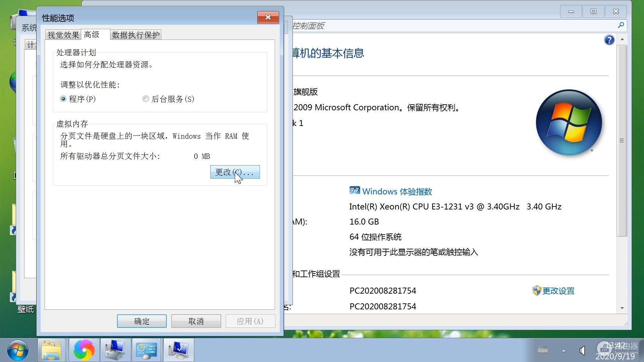Switch to 数据执行保护 tab

[136, 35]
